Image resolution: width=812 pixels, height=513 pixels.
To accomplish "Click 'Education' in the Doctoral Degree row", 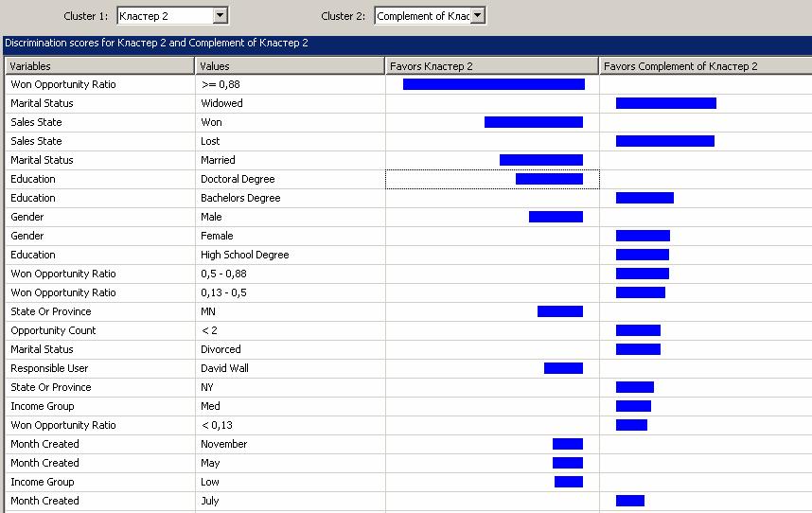I will point(32,179).
